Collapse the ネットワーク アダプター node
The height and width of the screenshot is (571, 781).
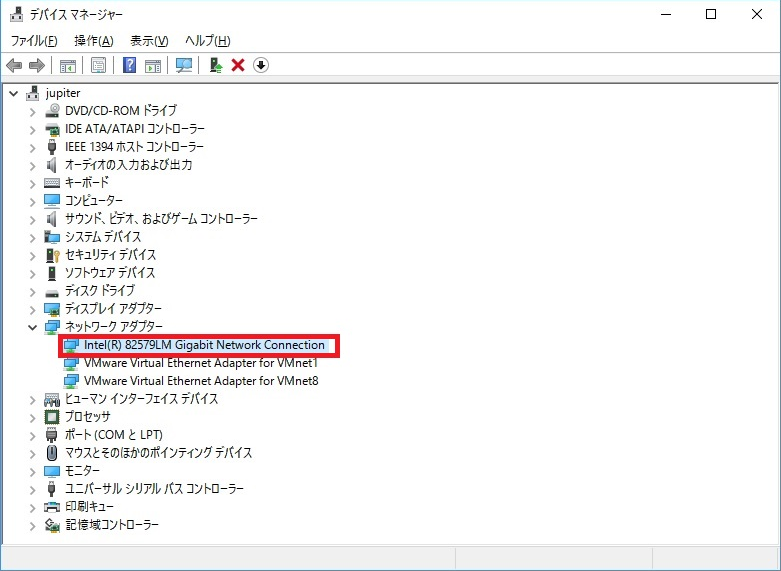point(33,327)
